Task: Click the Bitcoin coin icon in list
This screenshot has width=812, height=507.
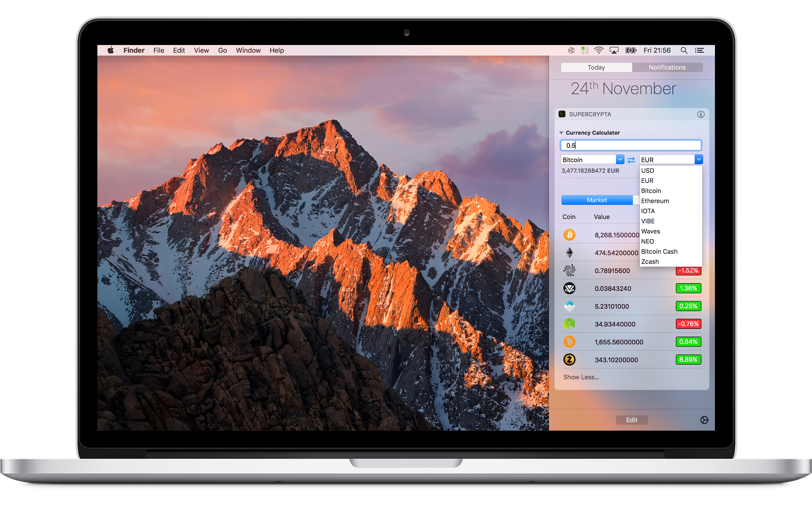Action: (569, 235)
